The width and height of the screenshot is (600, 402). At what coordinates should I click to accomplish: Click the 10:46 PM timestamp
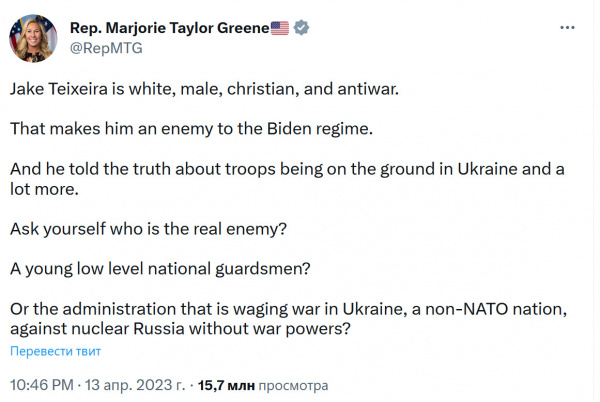click(x=41, y=383)
